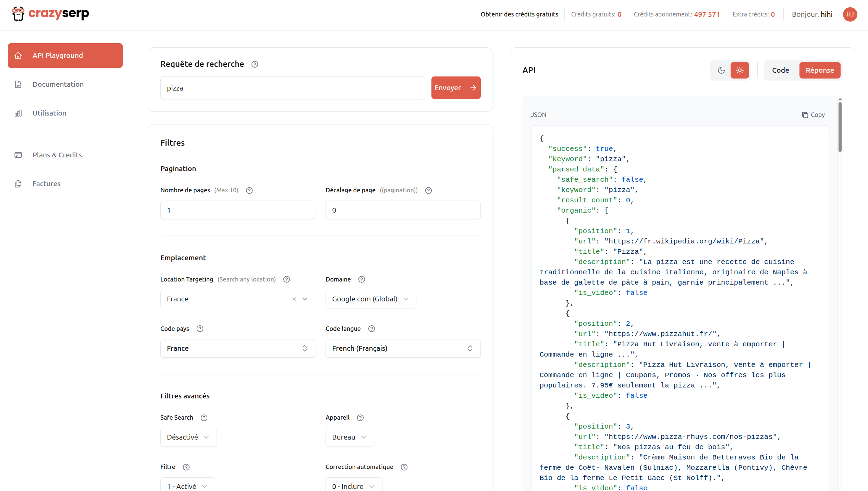Open the Google.com (Global) domain dropdown
Screen dimensions: 868x491
(x=370, y=299)
